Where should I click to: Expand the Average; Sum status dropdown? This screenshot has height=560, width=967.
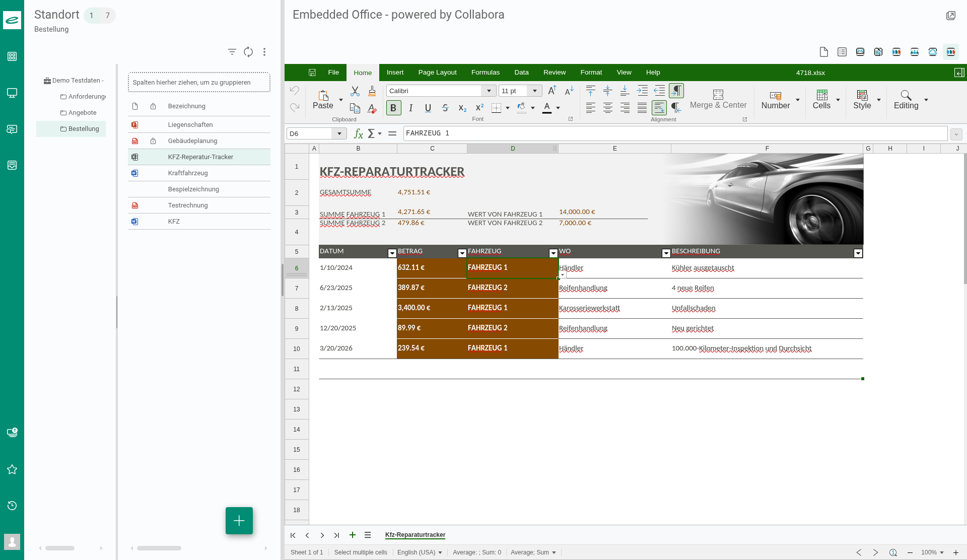(x=554, y=552)
